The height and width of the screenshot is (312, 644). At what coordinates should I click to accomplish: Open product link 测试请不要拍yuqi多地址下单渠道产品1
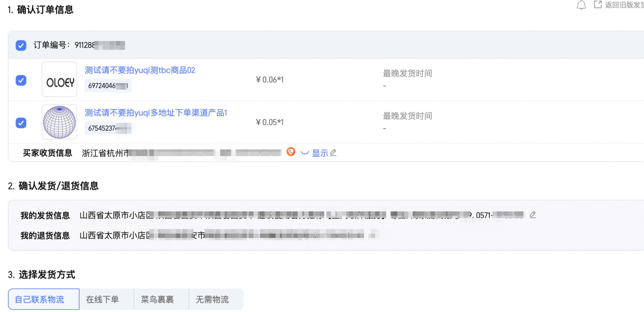(156, 113)
